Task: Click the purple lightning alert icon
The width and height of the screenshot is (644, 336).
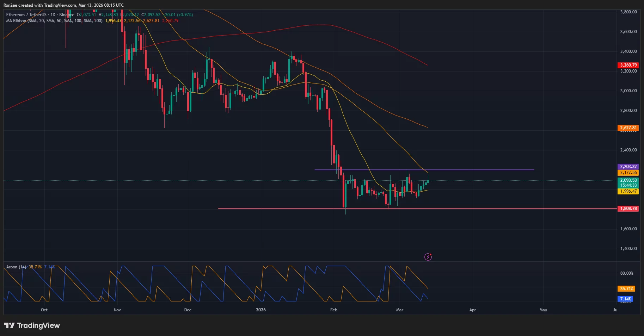Action: (428, 257)
